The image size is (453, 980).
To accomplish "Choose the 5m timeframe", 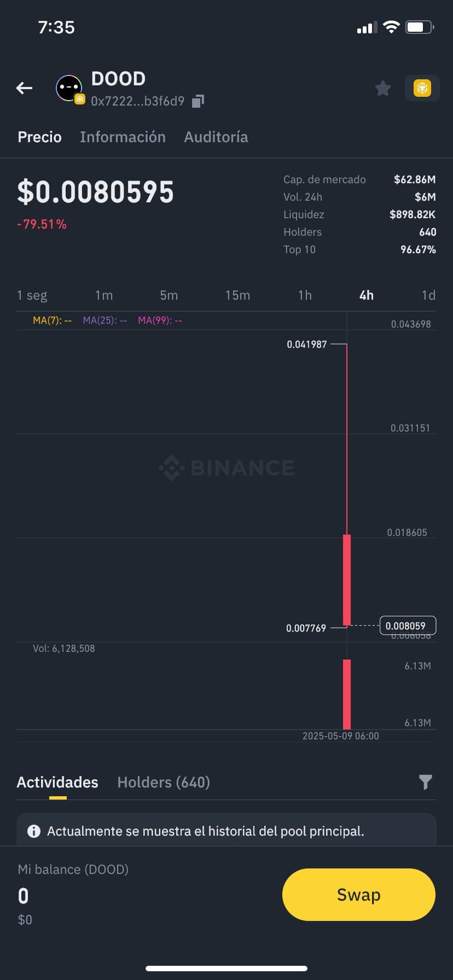I will coord(169,295).
